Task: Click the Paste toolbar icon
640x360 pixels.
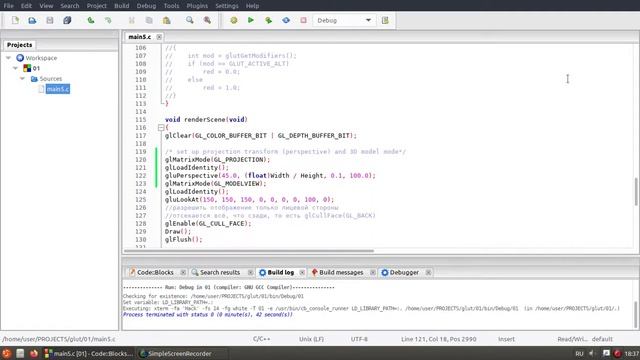Action: click(167, 20)
